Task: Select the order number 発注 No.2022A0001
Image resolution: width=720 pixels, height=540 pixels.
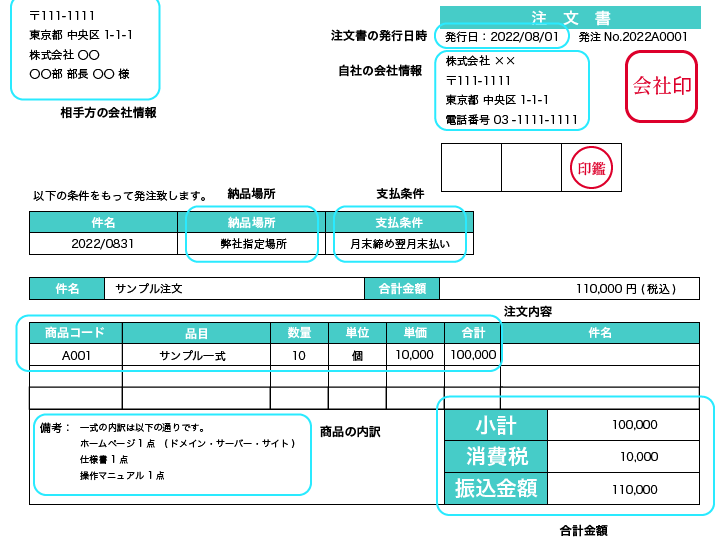Action: 632,37
